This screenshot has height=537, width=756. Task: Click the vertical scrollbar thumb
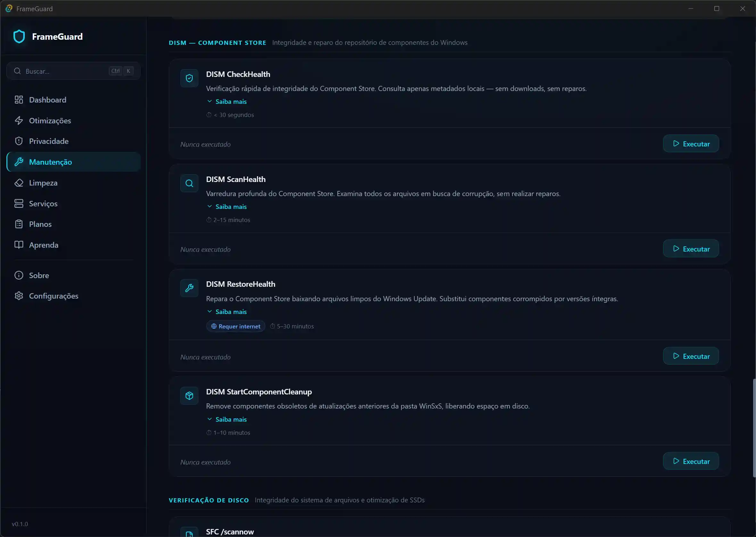tap(754, 428)
